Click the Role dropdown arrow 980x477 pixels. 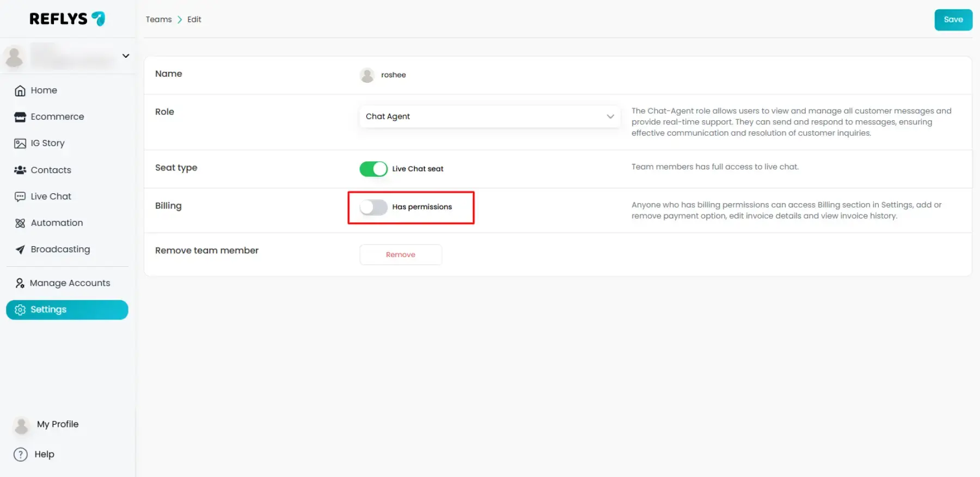(x=610, y=117)
